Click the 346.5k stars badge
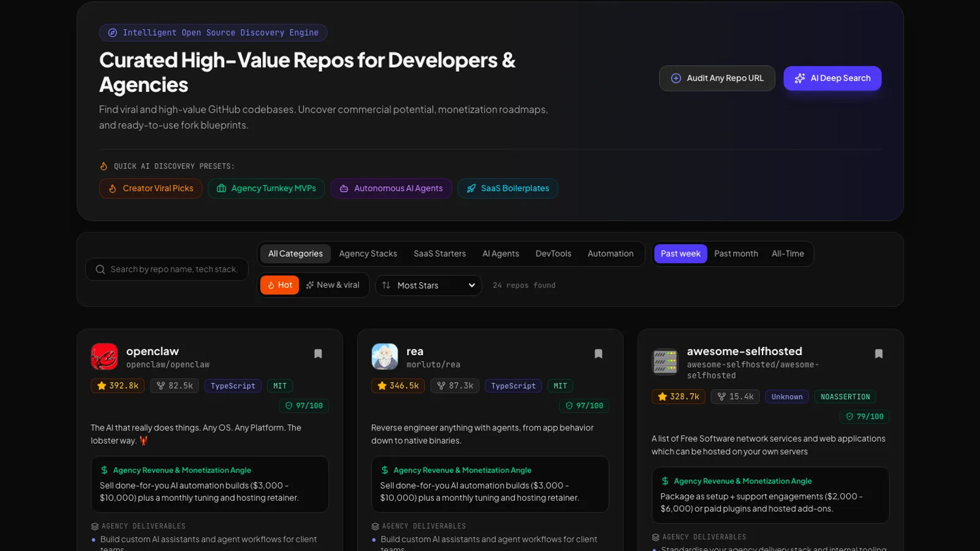The image size is (980, 551). pos(398,386)
